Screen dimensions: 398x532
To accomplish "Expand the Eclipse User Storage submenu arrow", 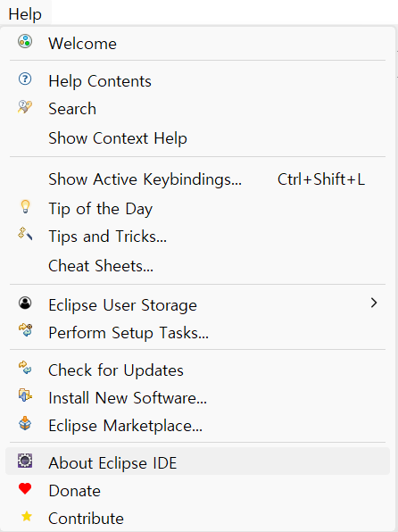I will (374, 303).
